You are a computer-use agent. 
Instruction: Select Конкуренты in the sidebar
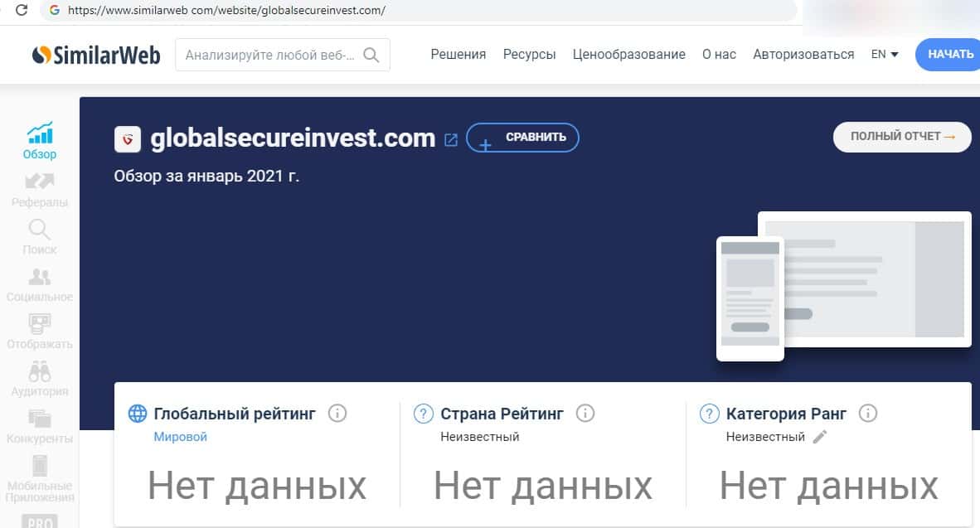[39, 427]
